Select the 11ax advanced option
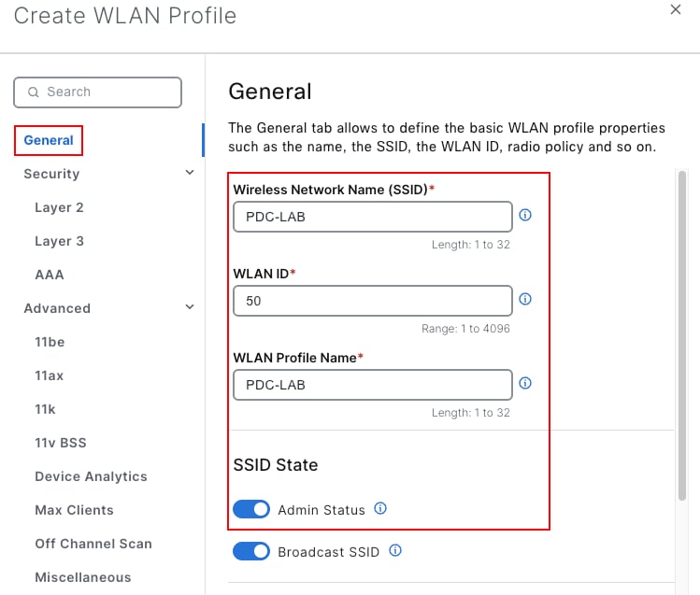700x595 pixels. click(x=50, y=375)
